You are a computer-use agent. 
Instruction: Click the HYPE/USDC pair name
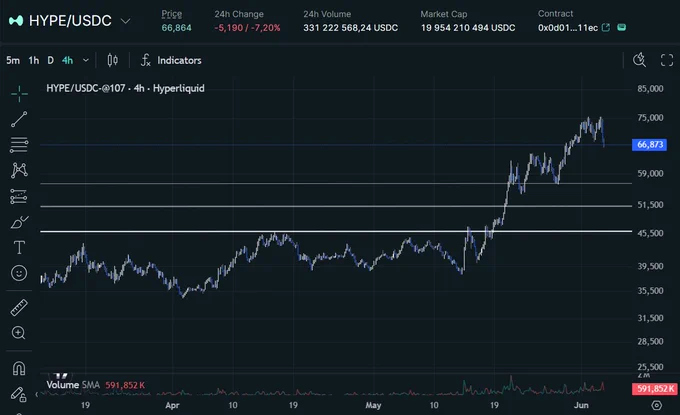[70, 20]
